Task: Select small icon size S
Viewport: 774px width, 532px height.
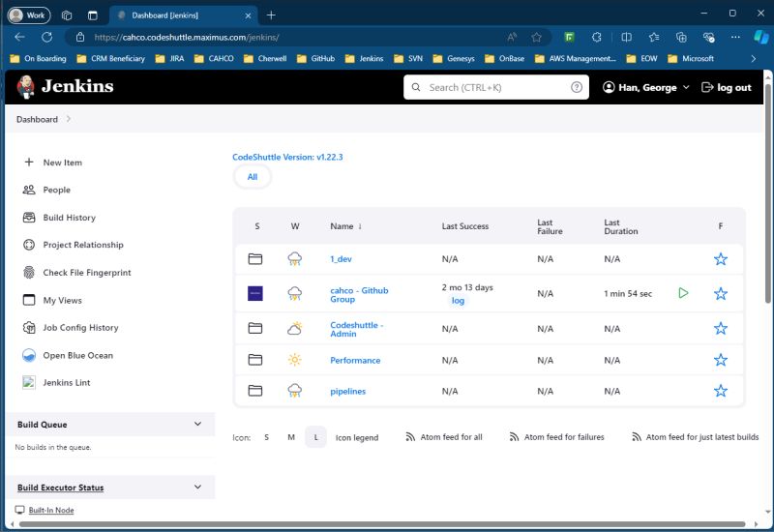Action: [267, 437]
